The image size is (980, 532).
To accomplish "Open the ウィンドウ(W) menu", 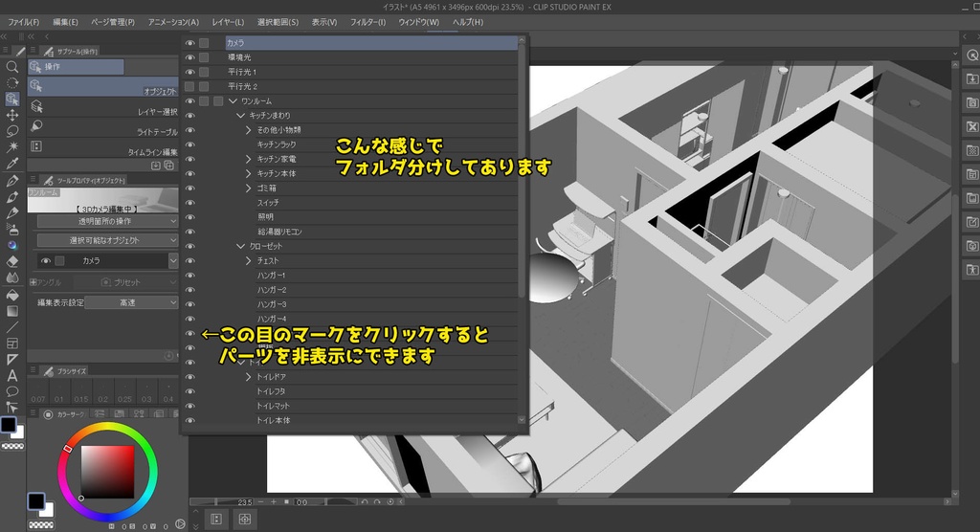I will pos(419,22).
